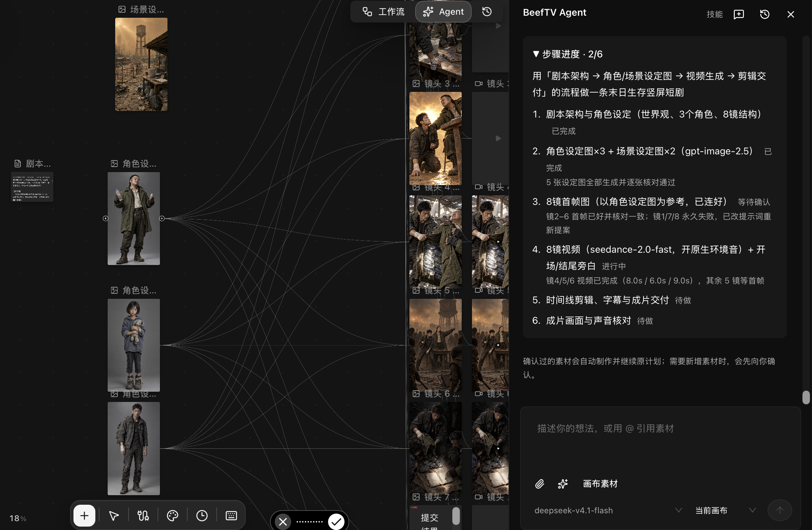Open the deepseek-v4.1-flash model dropdown
Viewport: 812px width, 530px height.
click(608, 510)
